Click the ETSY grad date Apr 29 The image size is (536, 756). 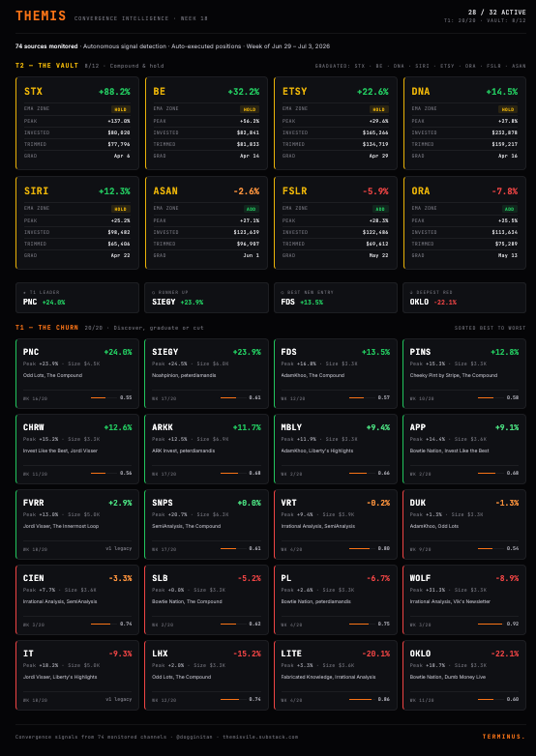pos(378,156)
